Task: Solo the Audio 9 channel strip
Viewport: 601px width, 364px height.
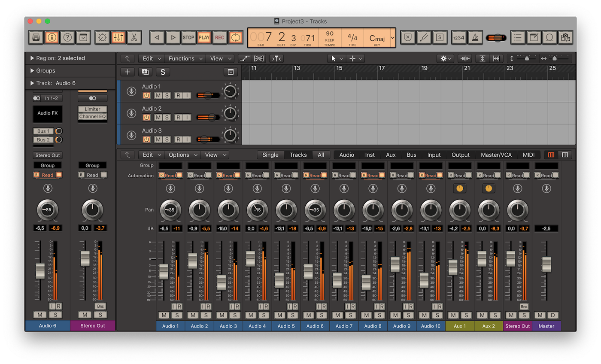Action: tap(408, 315)
